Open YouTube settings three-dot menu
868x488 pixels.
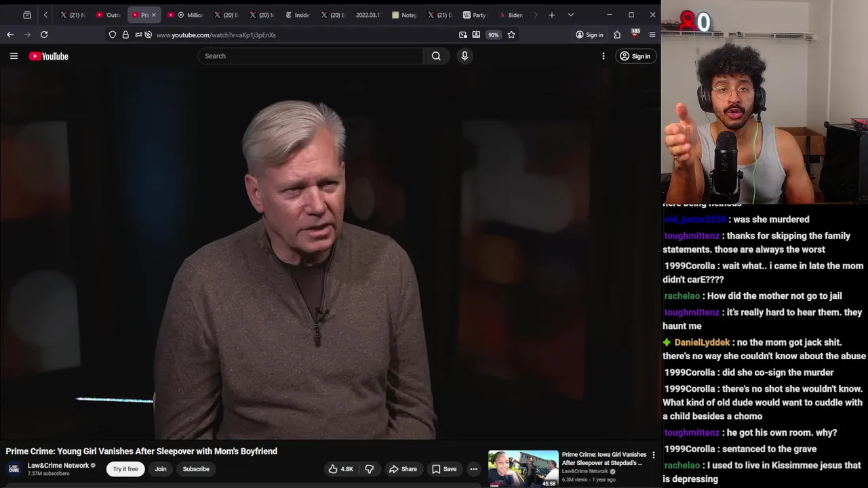[x=604, y=56]
